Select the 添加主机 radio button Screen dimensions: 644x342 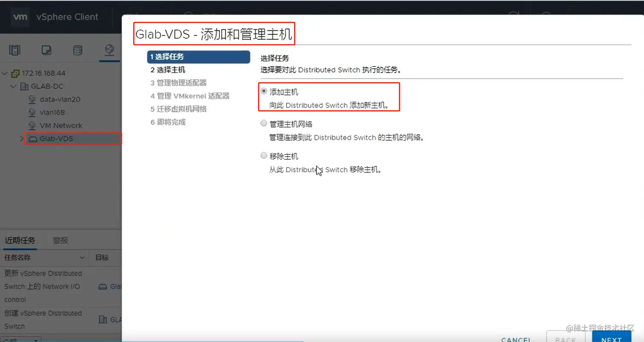click(x=264, y=91)
